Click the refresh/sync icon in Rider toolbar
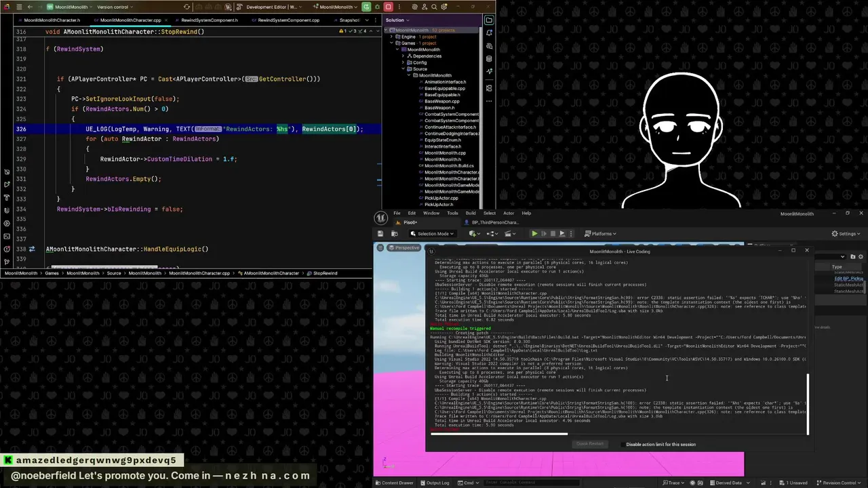This screenshot has width=868, height=488. click(x=186, y=7)
